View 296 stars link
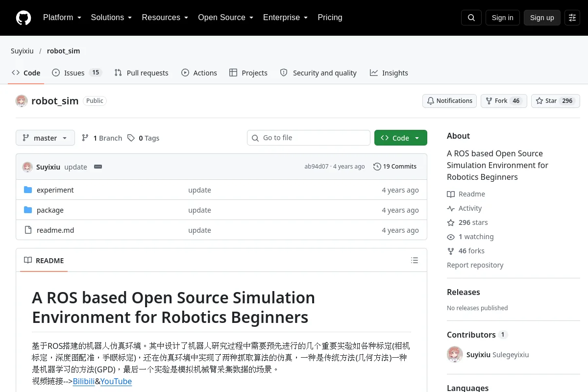This screenshot has height=392, width=588. [x=467, y=222]
